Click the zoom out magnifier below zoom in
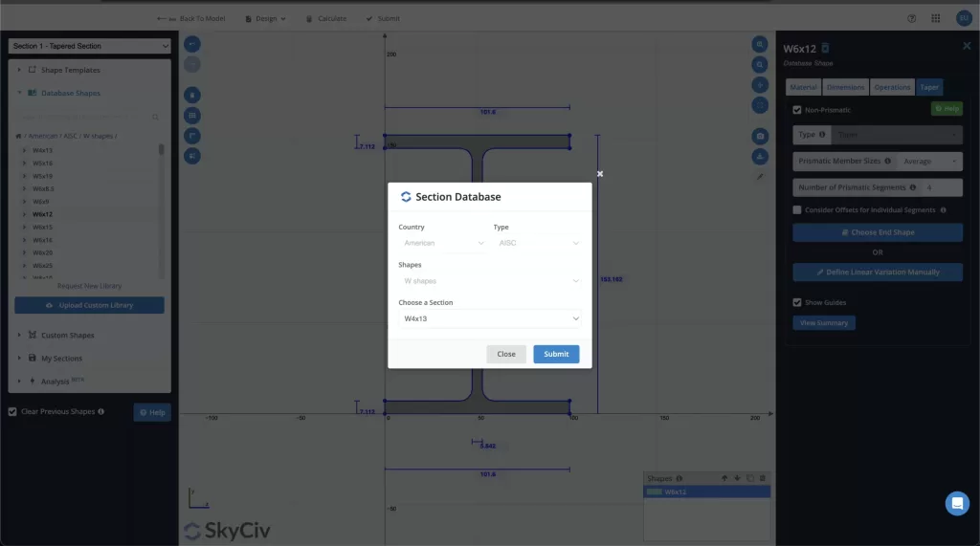 pos(760,64)
